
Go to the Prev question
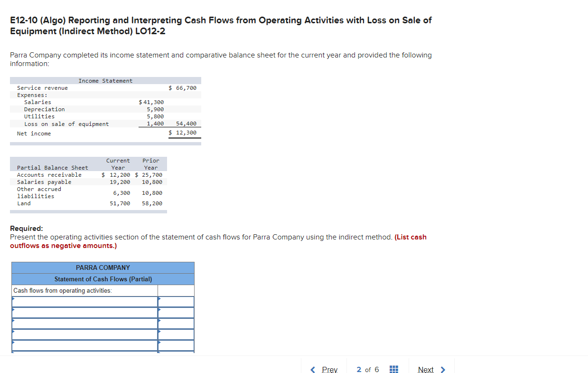[328, 369]
